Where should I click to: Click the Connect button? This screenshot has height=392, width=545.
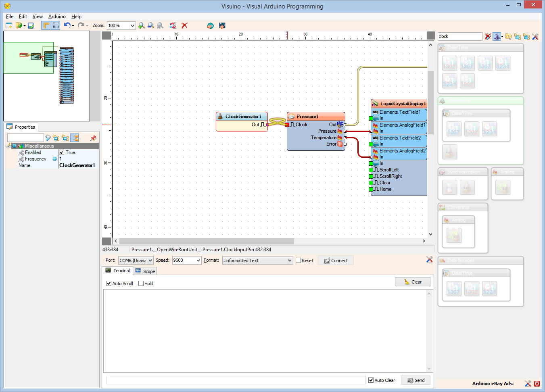(x=336, y=261)
